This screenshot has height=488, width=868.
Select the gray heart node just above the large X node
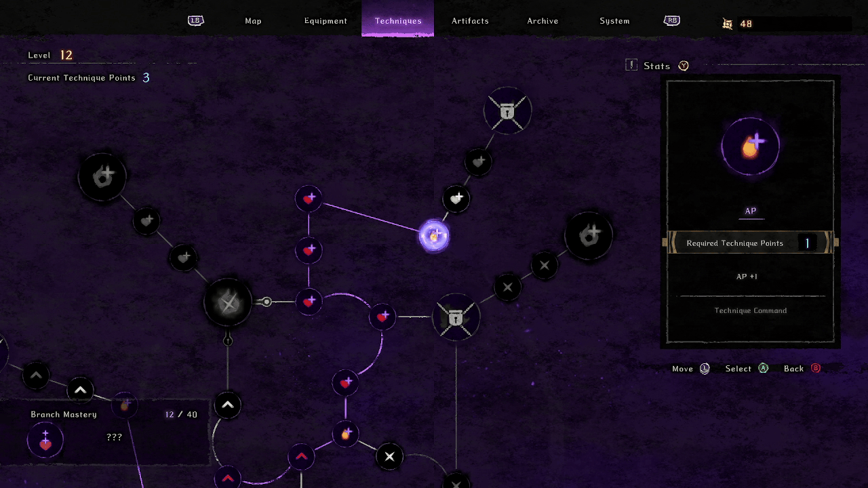coord(183,258)
